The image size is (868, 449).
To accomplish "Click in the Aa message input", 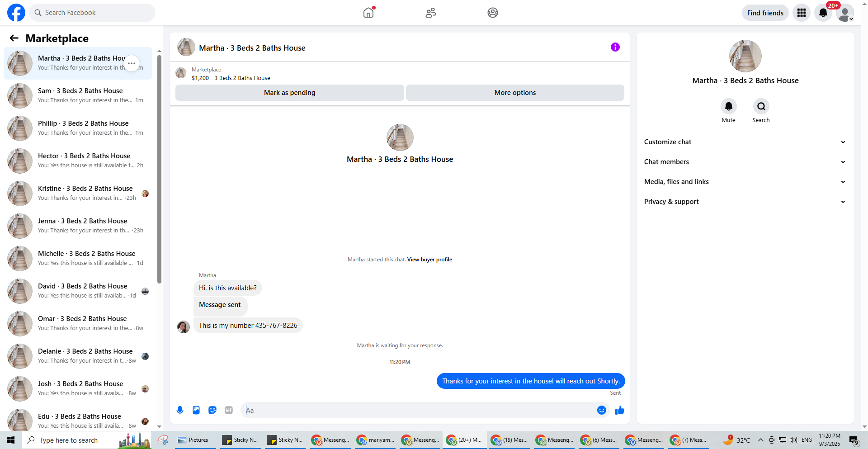I will coord(420,410).
